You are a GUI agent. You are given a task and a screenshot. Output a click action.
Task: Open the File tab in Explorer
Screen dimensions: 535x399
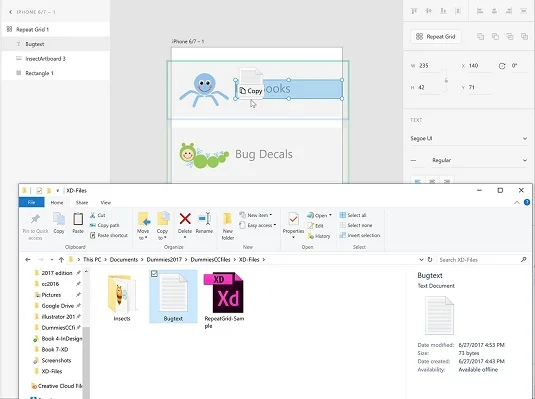click(x=31, y=202)
